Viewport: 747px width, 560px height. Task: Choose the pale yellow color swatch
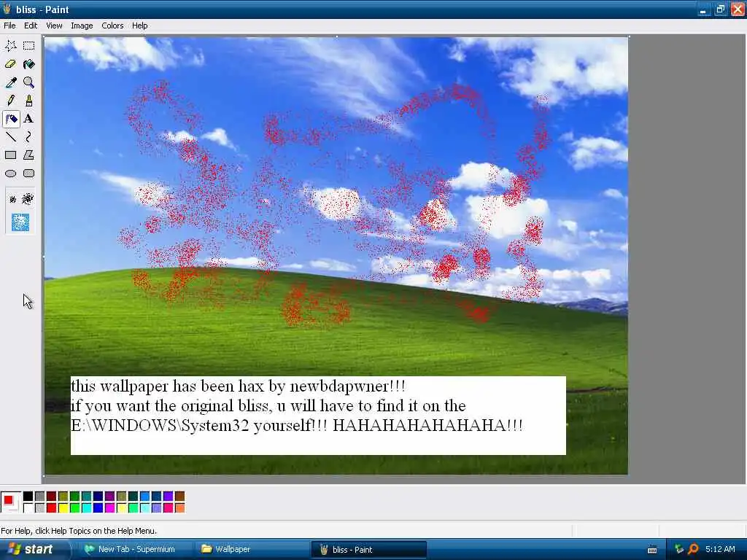(122, 508)
